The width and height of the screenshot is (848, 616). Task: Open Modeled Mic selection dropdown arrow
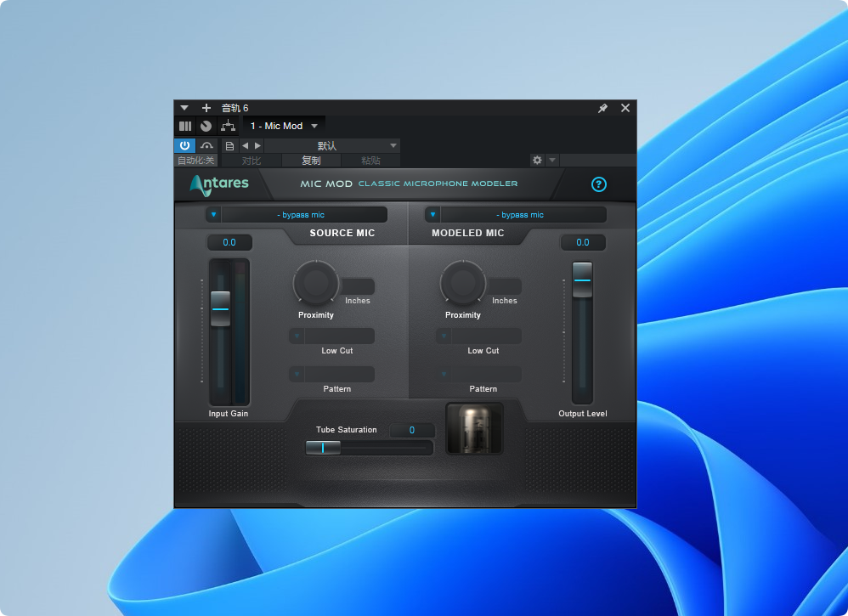432,215
